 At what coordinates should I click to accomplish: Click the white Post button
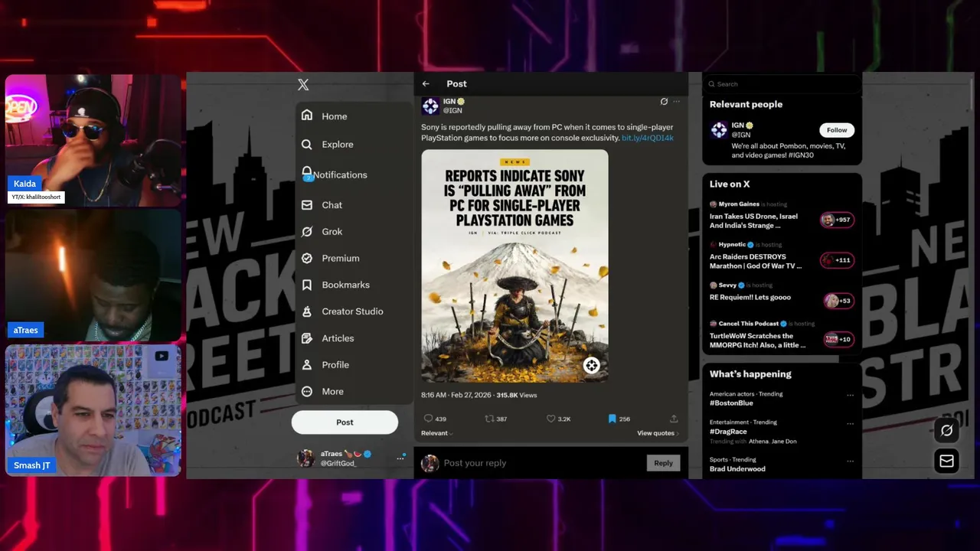coord(345,422)
